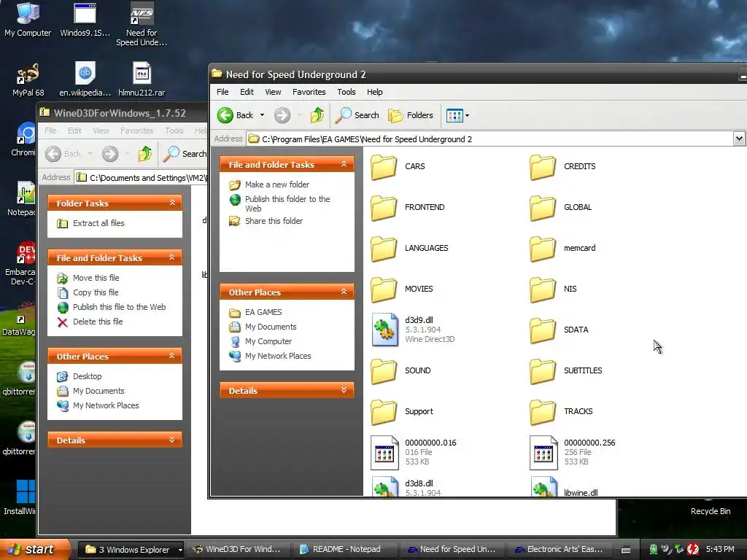Open the Help menu in Need for Speed window
The image size is (747, 560).
pyautogui.click(x=374, y=92)
